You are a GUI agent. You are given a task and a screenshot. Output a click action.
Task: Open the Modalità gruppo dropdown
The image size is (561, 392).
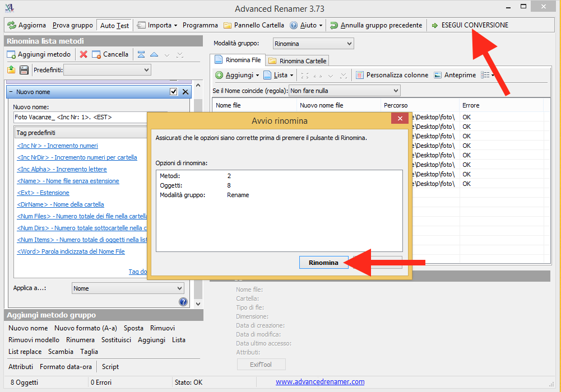(x=313, y=44)
